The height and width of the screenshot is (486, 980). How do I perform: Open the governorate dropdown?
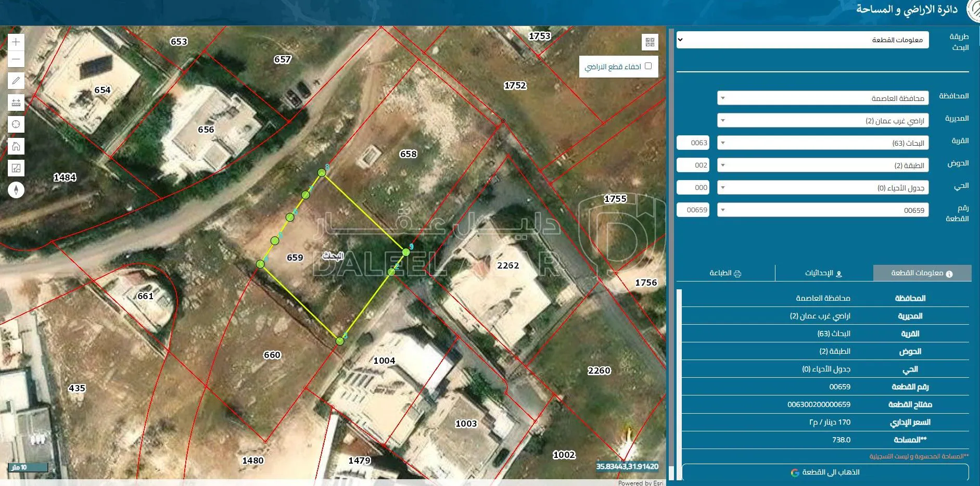click(822, 98)
